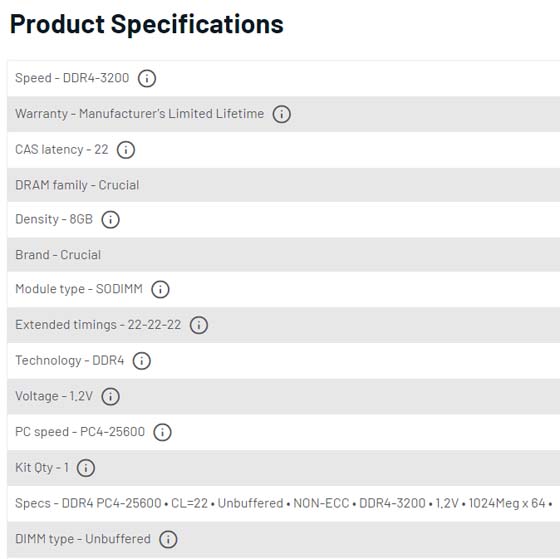Open the info icon next to Warranty
This screenshot has height=559, width=560.
point(281,114)
